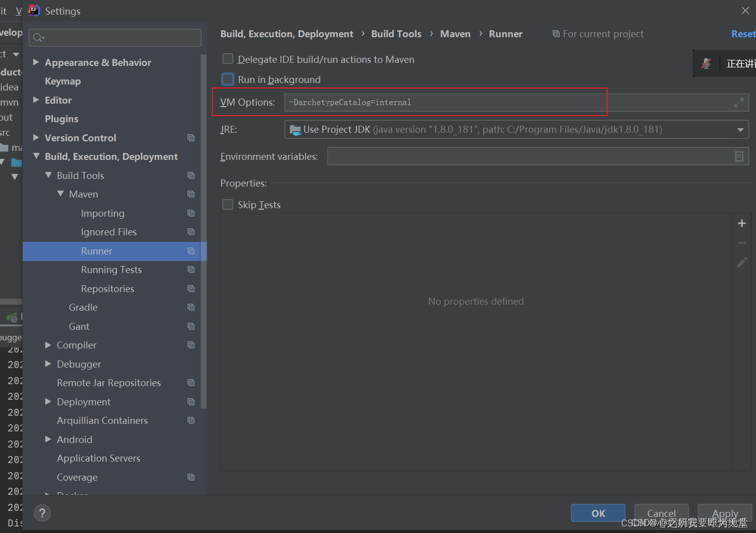The image size is (756, 533).
Task: Click the project-level icon beside Maven
Action: [191, 194]
